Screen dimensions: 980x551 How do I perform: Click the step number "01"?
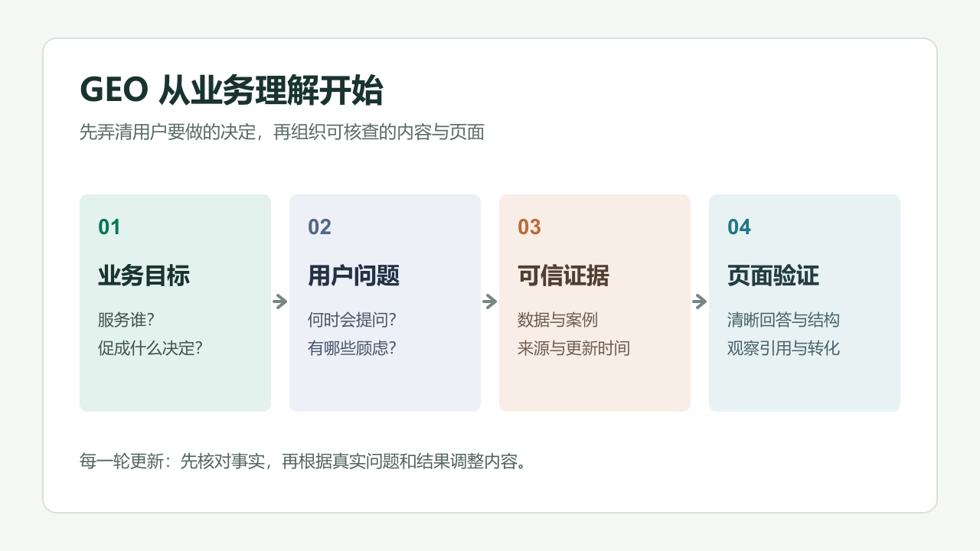tap(109, 227)
